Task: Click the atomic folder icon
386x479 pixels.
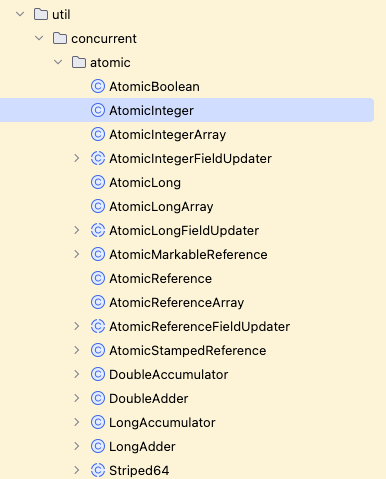Action: (79, 62)
